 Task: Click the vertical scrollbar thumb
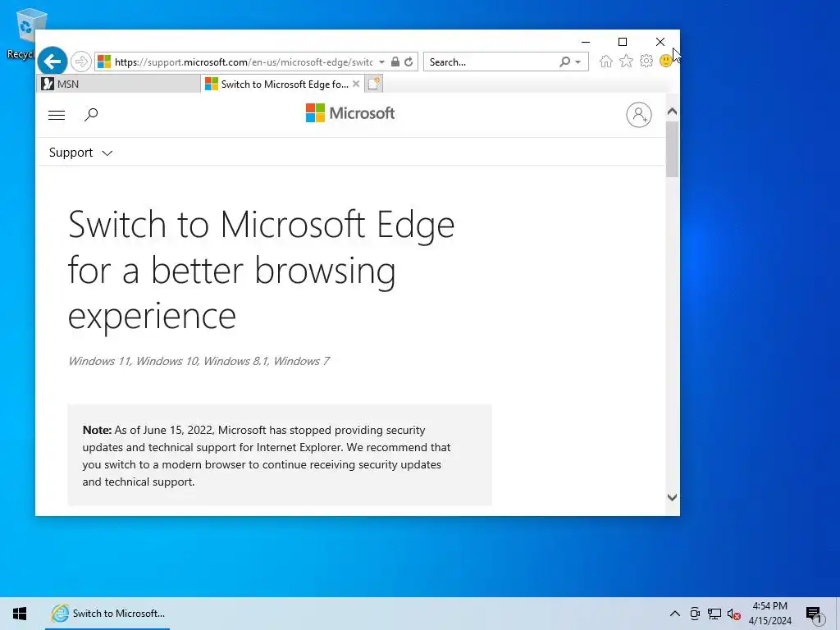click(673, 149)
